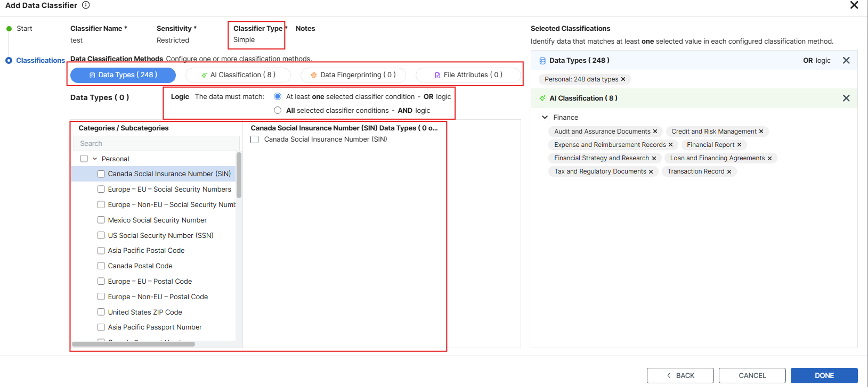The image size is (868, 387).
Task: Collapse the Finance group
Action: (x=545, y=118)
